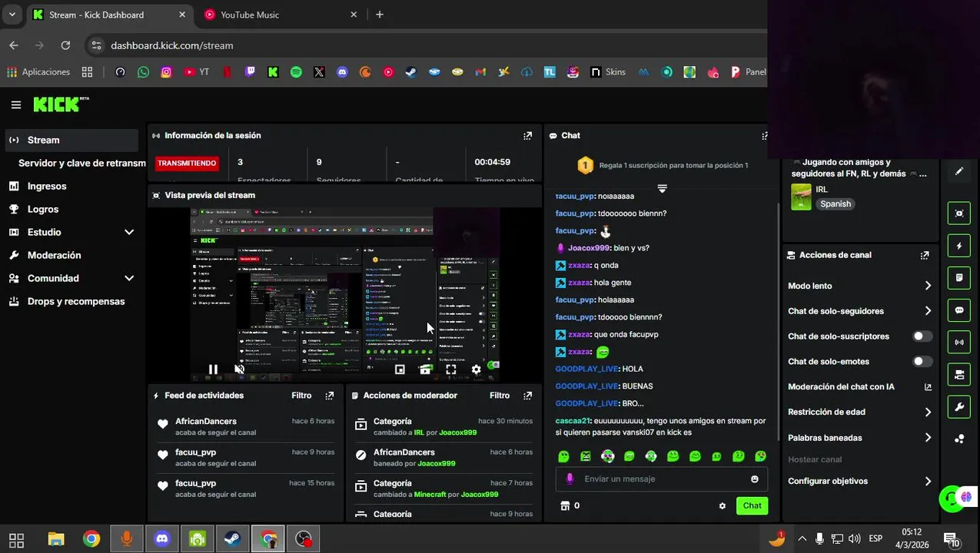Pop out the Información de la sesión panel
Viewport: 980px width, 553px height.
(527, 136)
